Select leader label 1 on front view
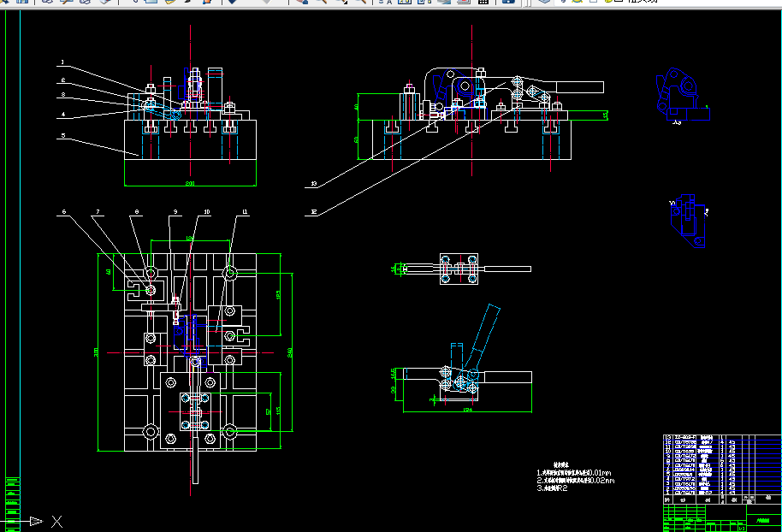Viewport: 782px width, 532px height. coord(62,62)
